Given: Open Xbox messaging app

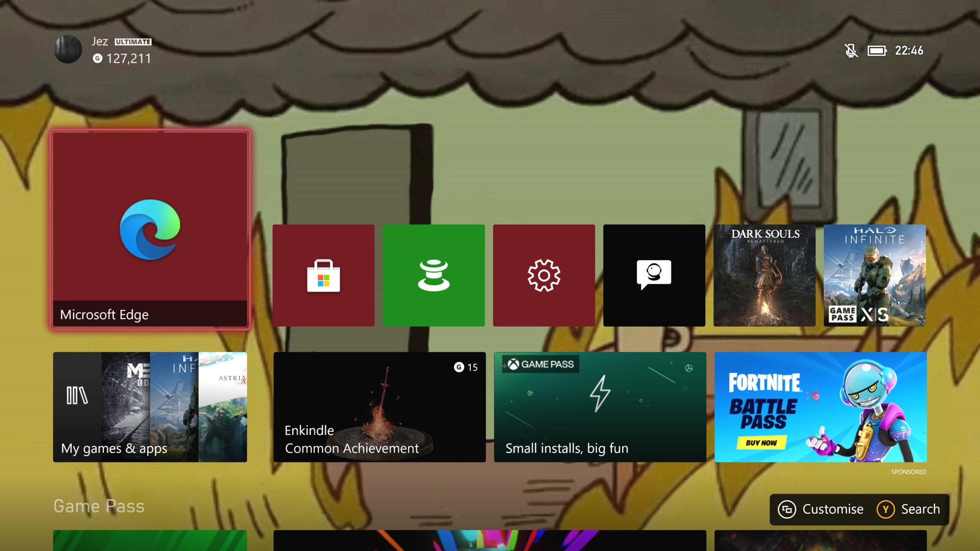Looking at the screenshot, I should [x=654, y=275].
